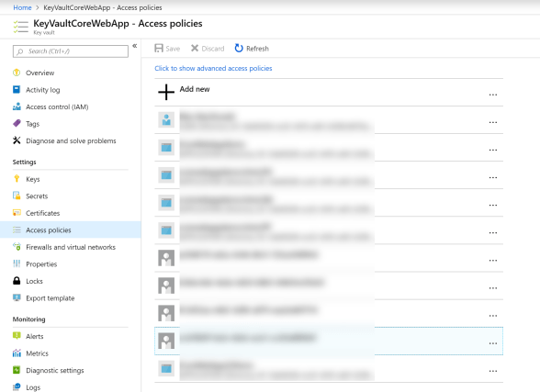Select the Firewalls and virtual networks icon
This screenshot has width=540, height=392.
click(x=17, y=247)
